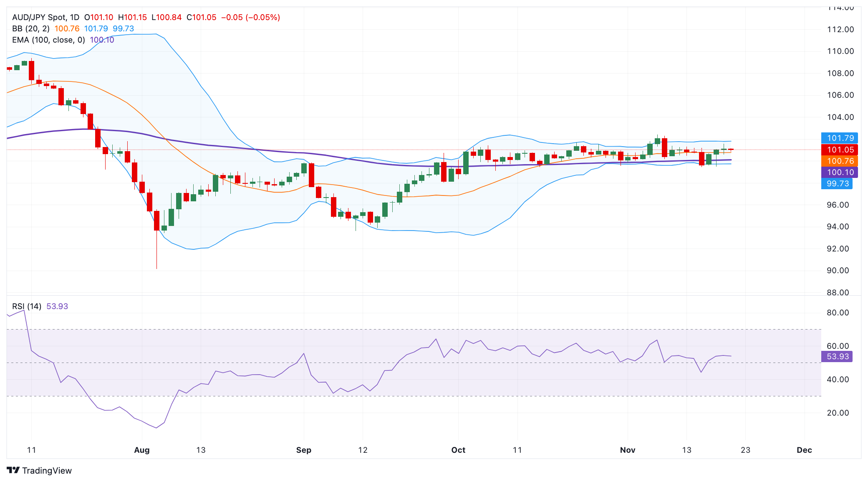The width and height of the screenshot is (868, 482).
Task: Click the EMA (100, close, 0) legend
Action: point(48,40)
